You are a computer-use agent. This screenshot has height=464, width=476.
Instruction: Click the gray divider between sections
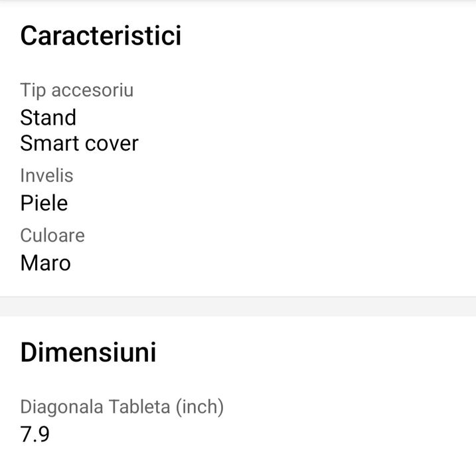[x=238, y=306]
